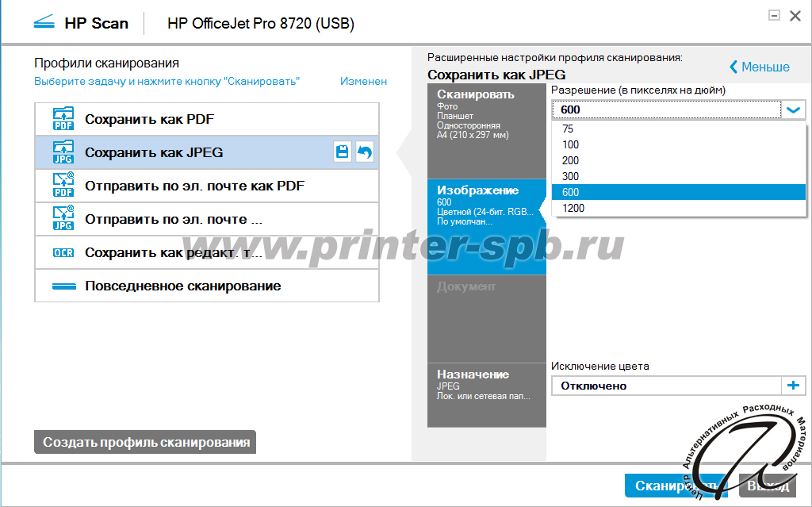Open the Сканировать settings tab
Viewport: 812px width, 507px height.
pos(487,131)
